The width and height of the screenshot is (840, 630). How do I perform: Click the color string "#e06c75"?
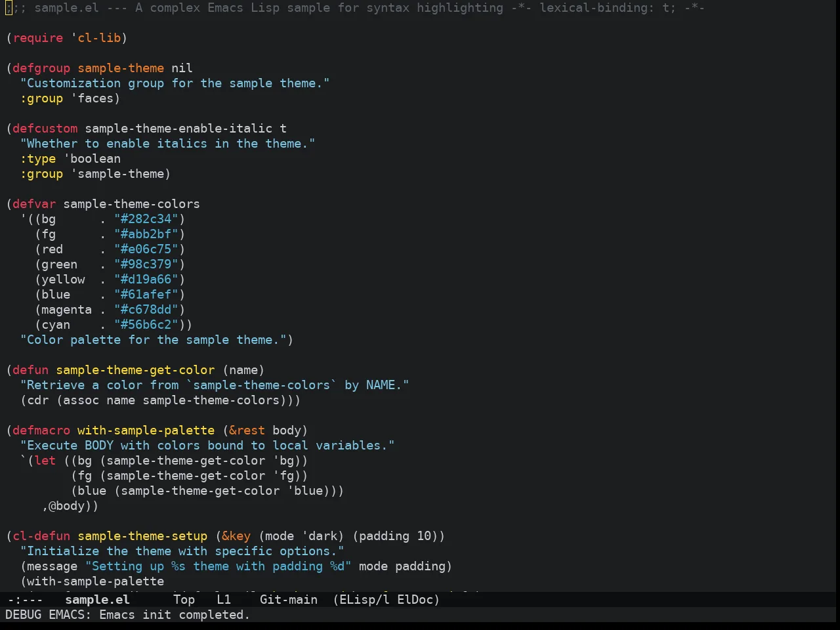(146, 249)
